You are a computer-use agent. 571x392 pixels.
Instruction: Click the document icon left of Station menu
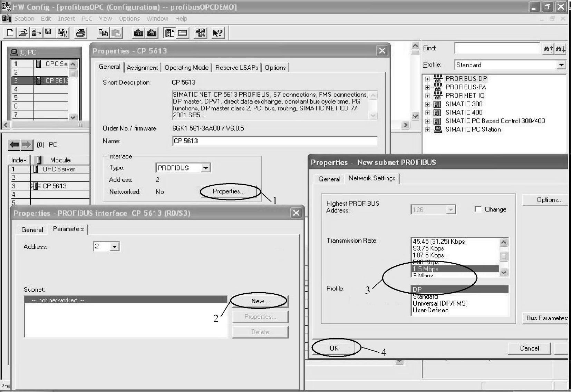(6, 18)
